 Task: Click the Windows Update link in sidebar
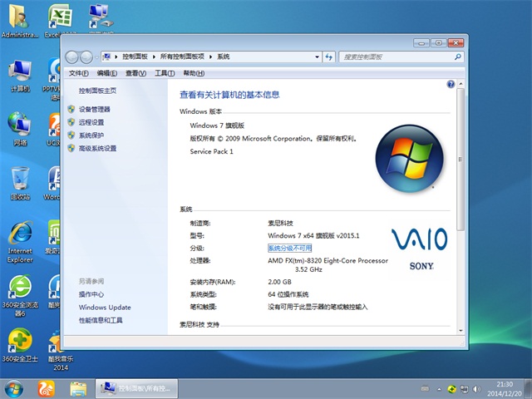click(x=105, y=308)
